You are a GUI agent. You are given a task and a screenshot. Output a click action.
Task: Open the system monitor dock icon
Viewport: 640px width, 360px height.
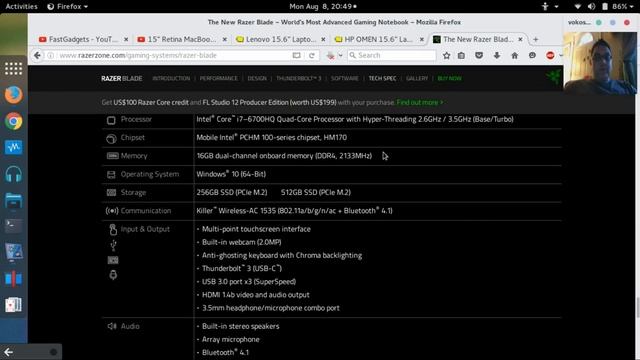click(13, 147)
